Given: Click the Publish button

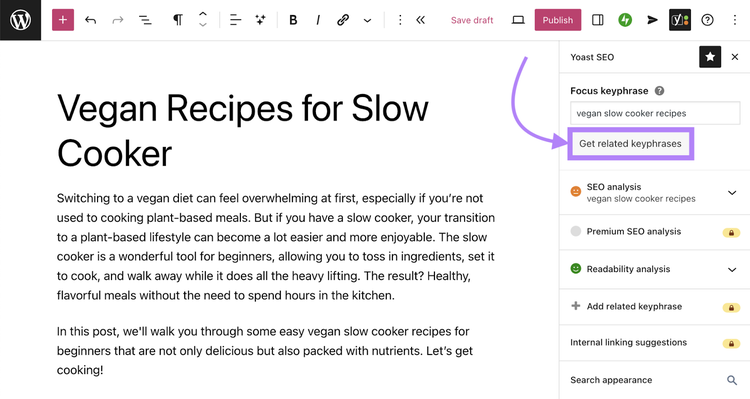Looking at the screenshot, I should coord(558,20).
